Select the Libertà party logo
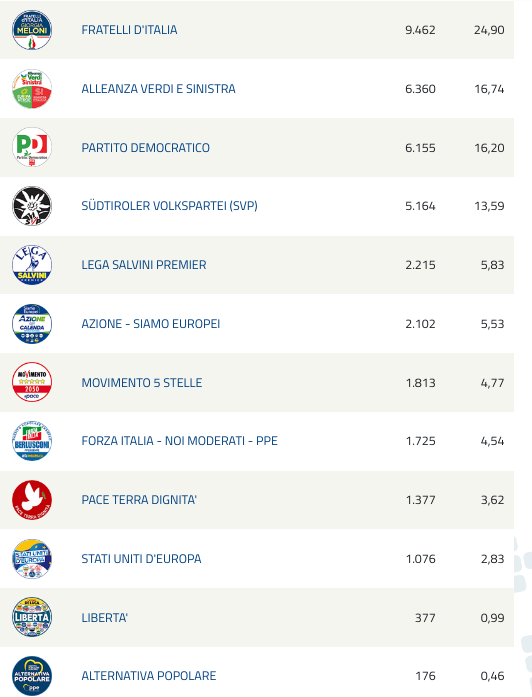The image size is (532, 697). pos(32,617)
